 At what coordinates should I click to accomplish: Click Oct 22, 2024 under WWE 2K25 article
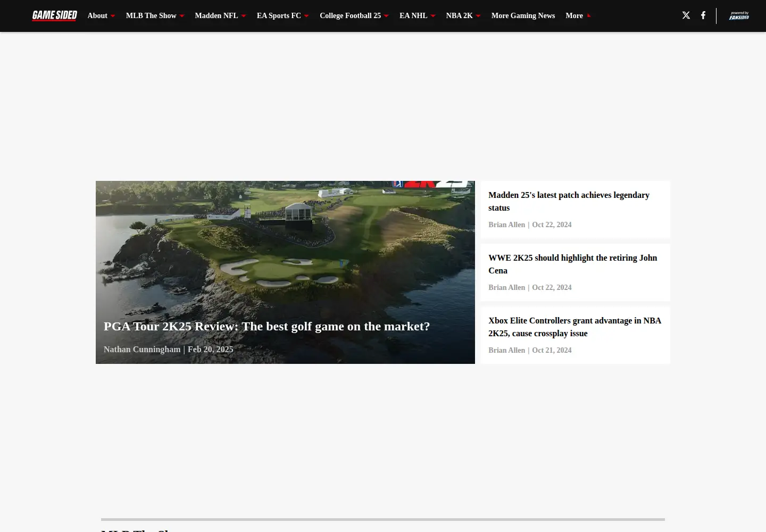point(552,288)
